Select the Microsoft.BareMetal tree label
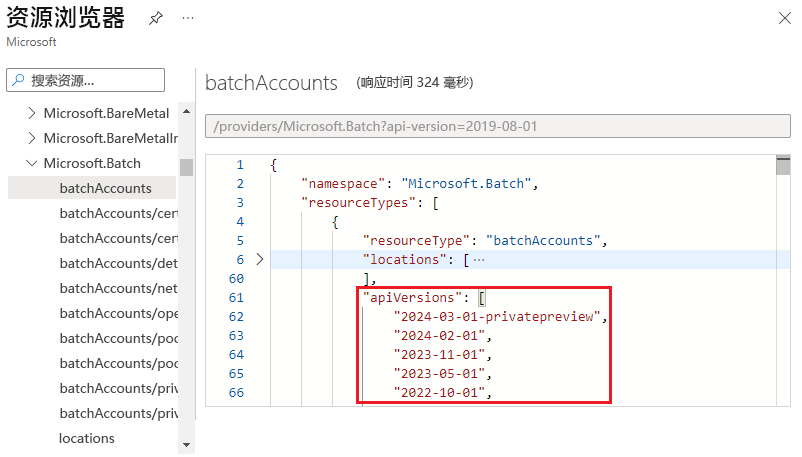The image size is (802, 457). coord(106,113)
